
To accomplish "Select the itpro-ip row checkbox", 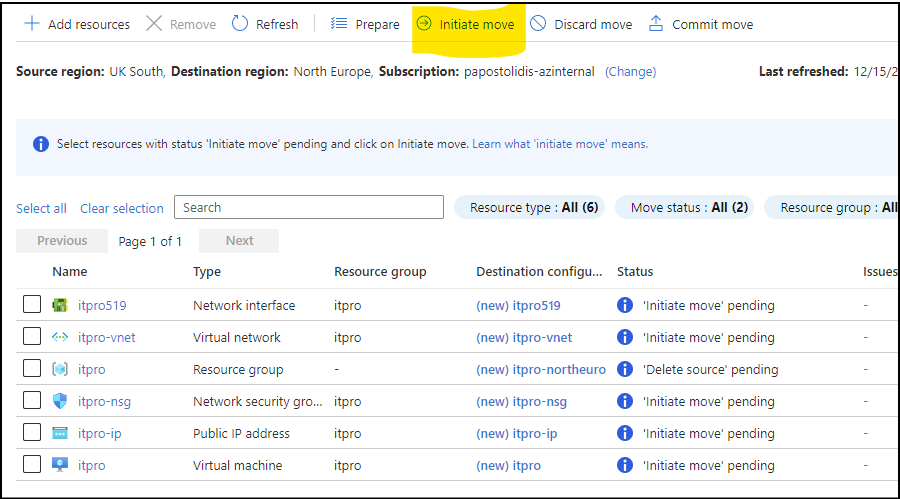I will coord(32,433).
